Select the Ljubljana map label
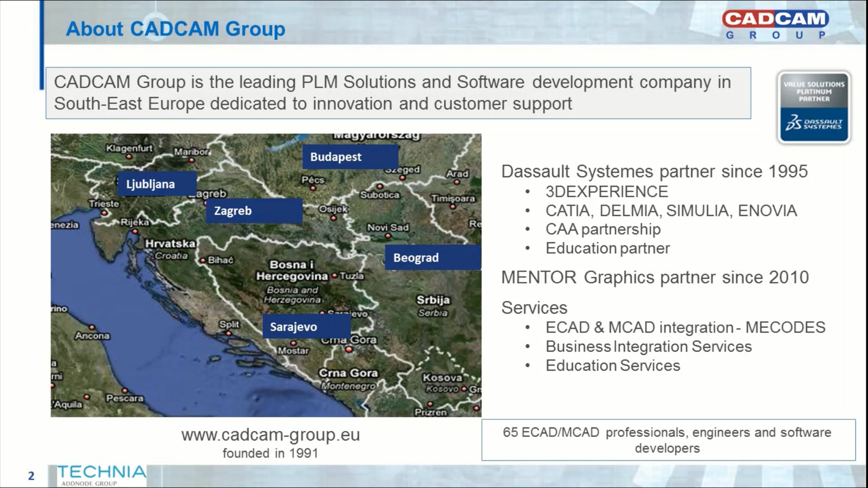This screenshot has width=868, height=488. point(157,184)
